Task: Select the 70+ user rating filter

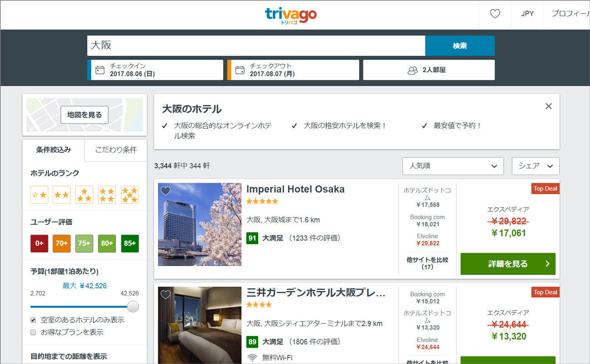Action: tap(62, 243)
